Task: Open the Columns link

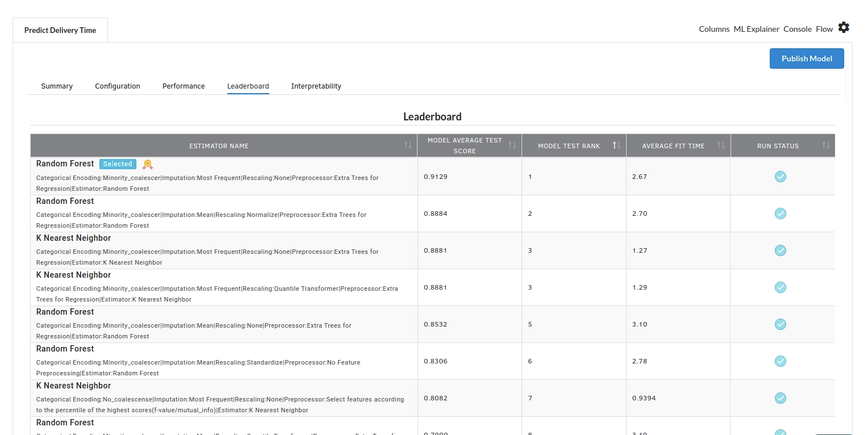Action: pyautogui.click(x=714, y=29)
